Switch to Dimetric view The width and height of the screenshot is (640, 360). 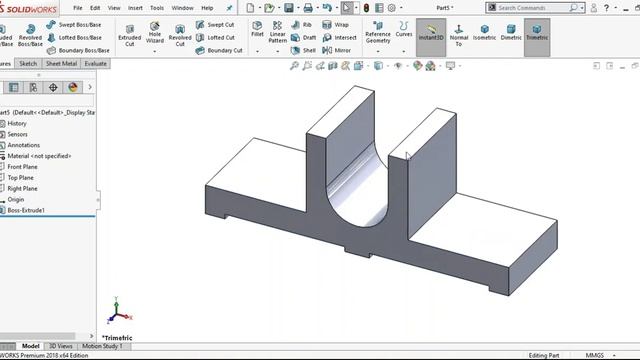pos(511,33)
